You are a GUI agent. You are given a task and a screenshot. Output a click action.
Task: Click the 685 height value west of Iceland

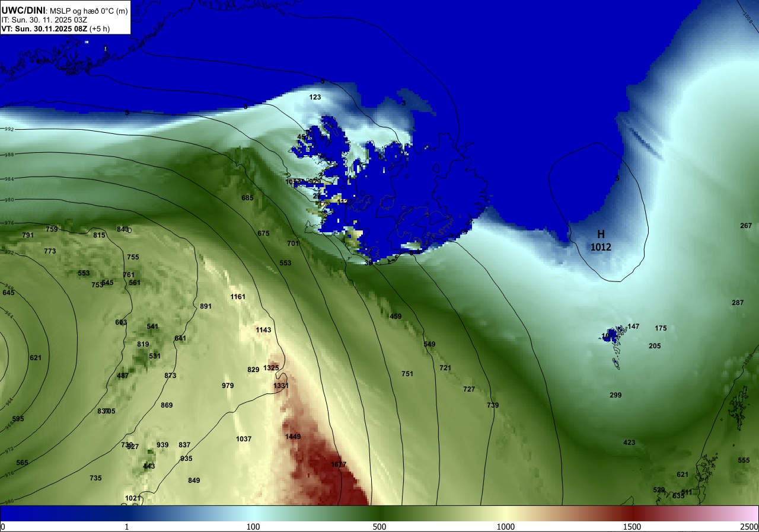coord(247,198)
